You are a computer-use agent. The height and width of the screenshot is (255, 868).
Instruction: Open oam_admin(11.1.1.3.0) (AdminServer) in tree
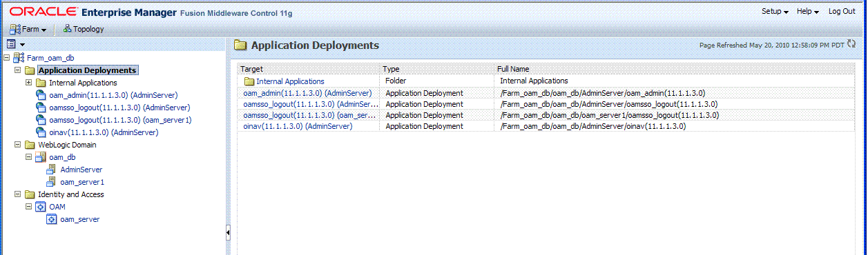tap(113, 95)
